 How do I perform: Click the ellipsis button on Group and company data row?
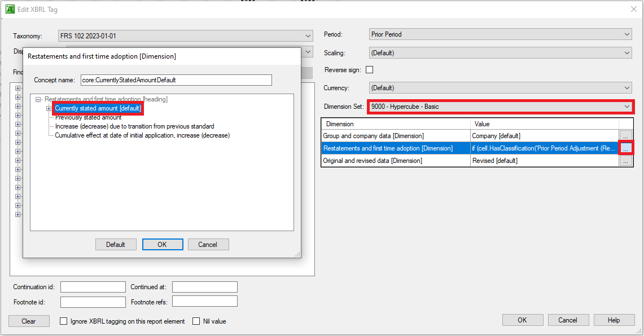(x=627, y=135)
